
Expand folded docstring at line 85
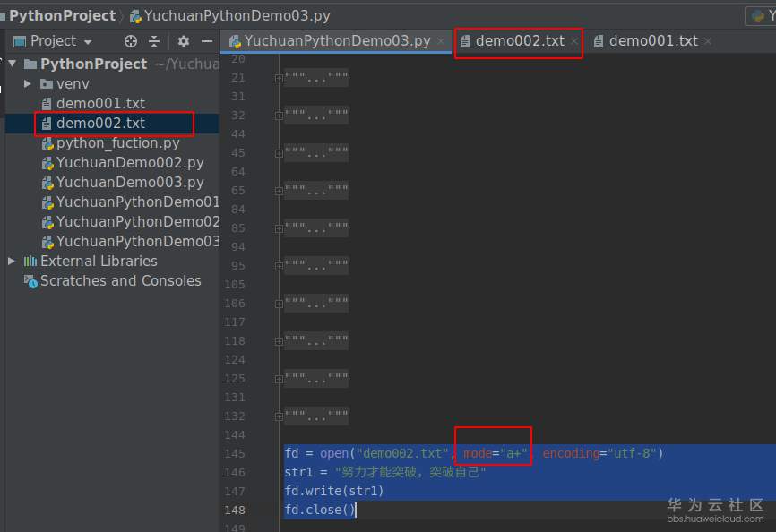(279, 228)
